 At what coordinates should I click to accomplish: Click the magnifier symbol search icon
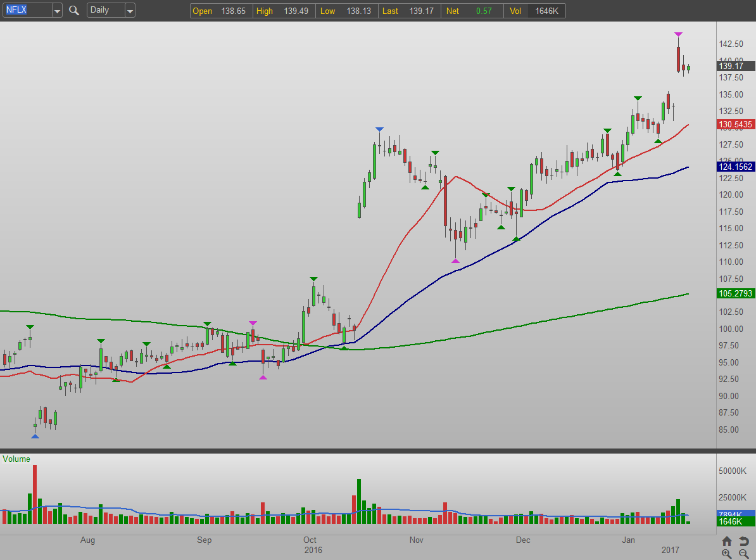point(74,10)
